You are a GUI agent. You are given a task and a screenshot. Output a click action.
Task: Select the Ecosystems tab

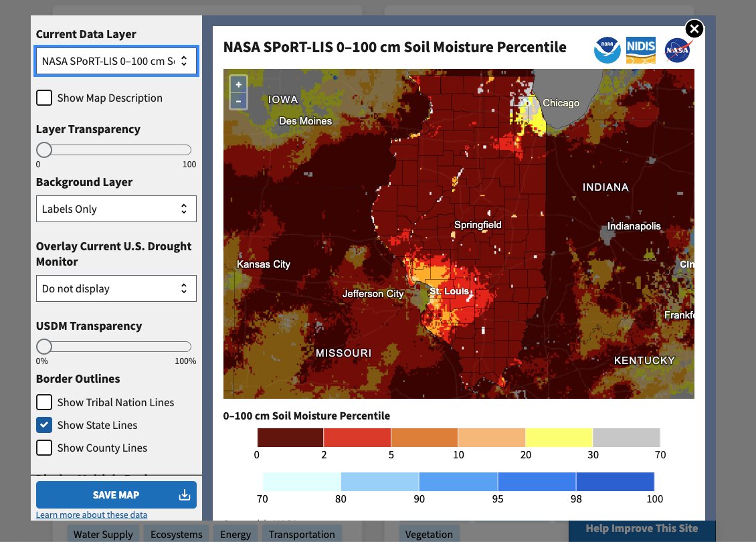[176, 534]
